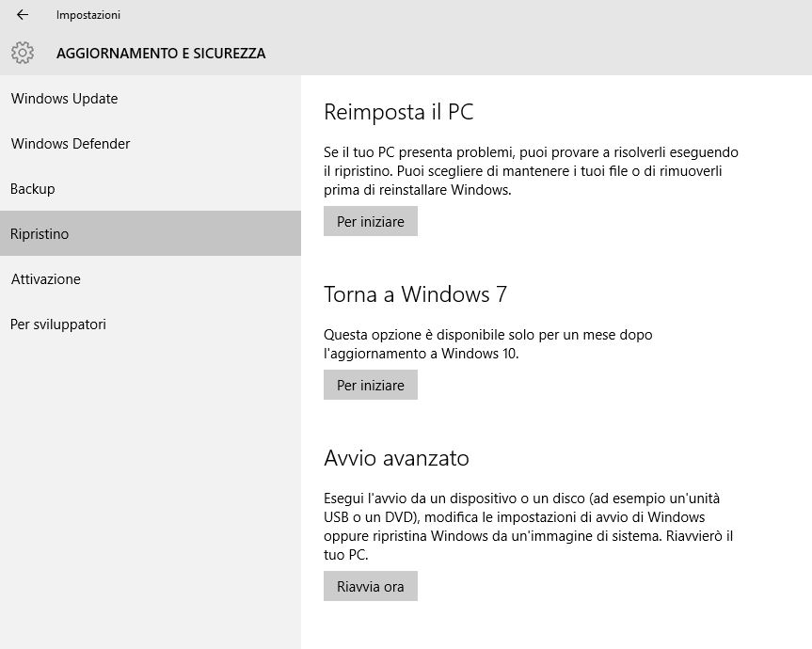Click the AGGIORNAMENTO E SICUREZZA header text
Screen dimensions: 812x649
[161, 54]
